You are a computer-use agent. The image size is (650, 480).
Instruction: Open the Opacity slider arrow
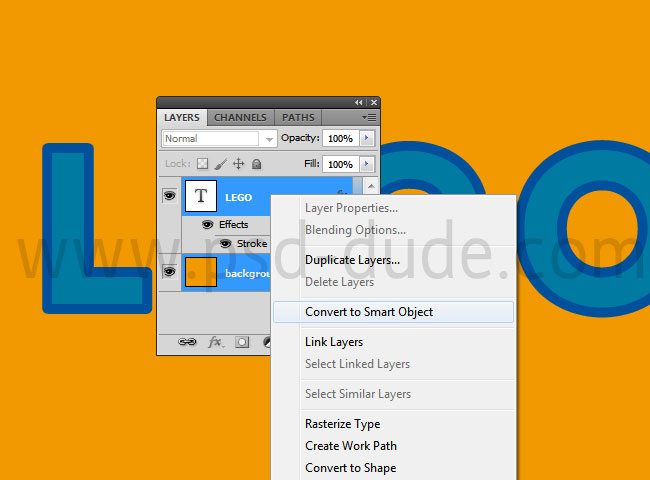[x=366, y=138]
